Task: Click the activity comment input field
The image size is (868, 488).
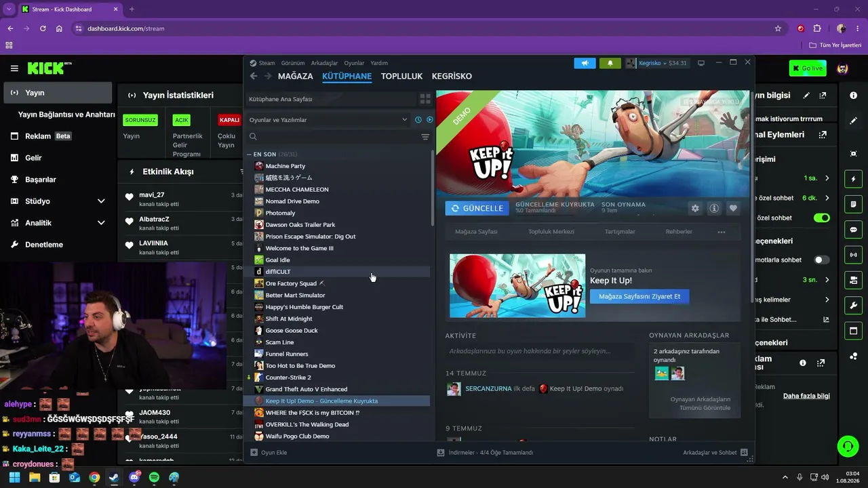Action: pos(540,351)
